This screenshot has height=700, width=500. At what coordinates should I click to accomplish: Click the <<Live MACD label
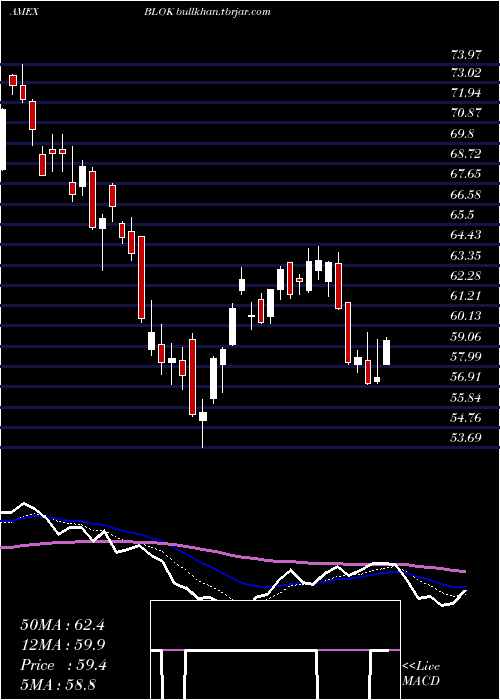tap(421, 673)
